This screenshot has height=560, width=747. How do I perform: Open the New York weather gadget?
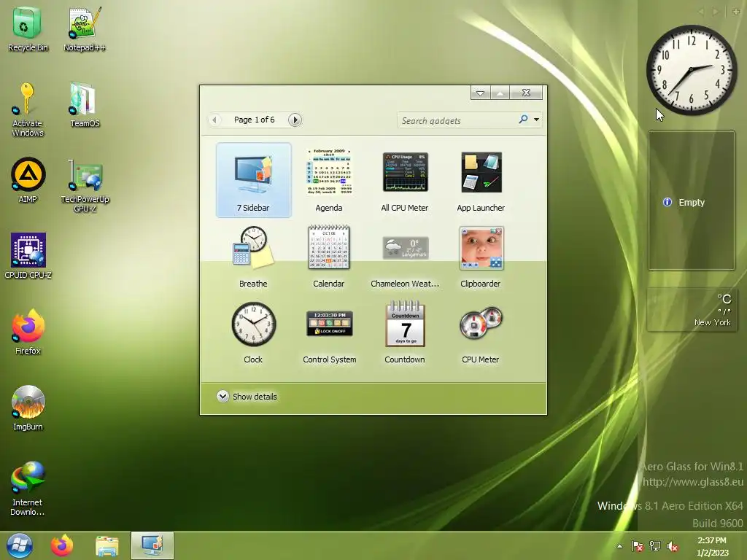point(692,310)
